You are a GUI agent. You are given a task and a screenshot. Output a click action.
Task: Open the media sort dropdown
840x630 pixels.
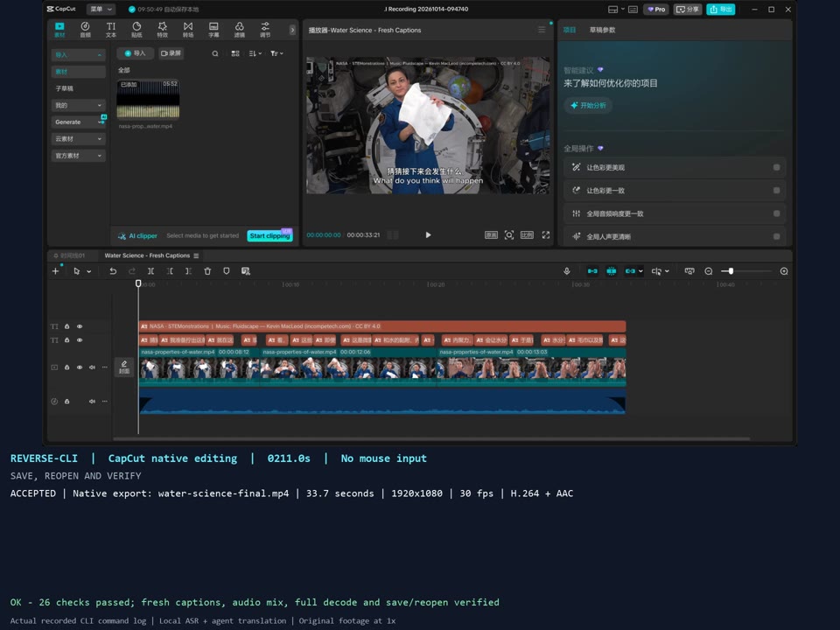[x=255, y=53]
